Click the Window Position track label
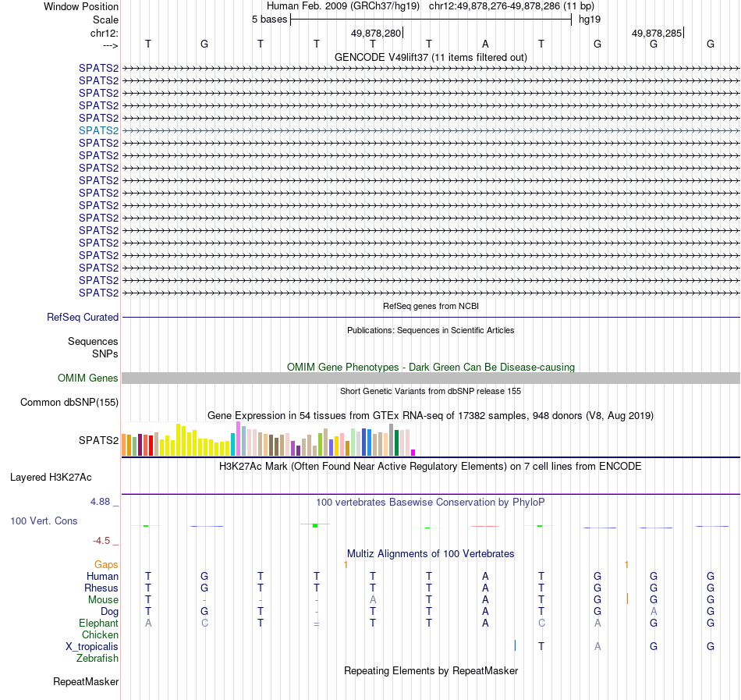This screenshot has width=741, height=700. click(x=81, y=6)
